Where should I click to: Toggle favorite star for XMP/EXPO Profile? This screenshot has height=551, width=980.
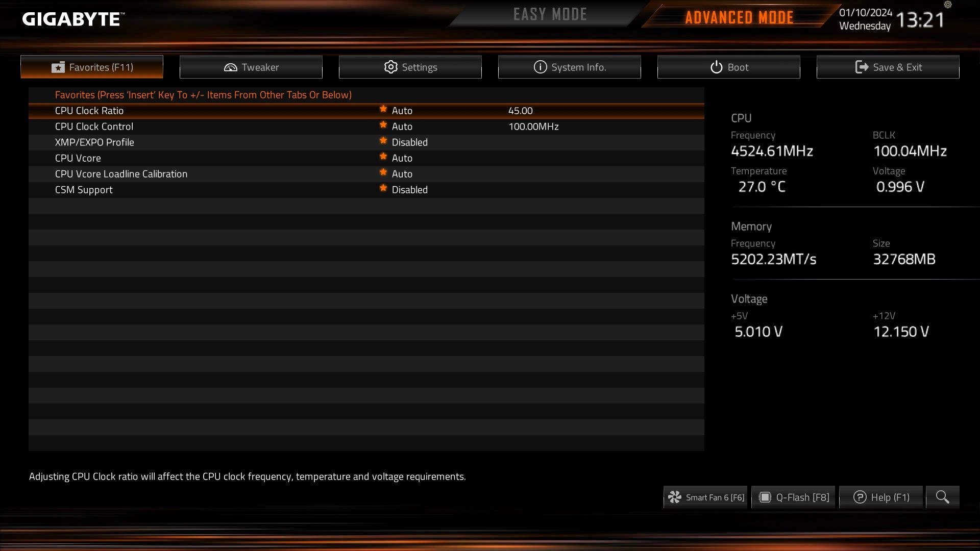383,141
